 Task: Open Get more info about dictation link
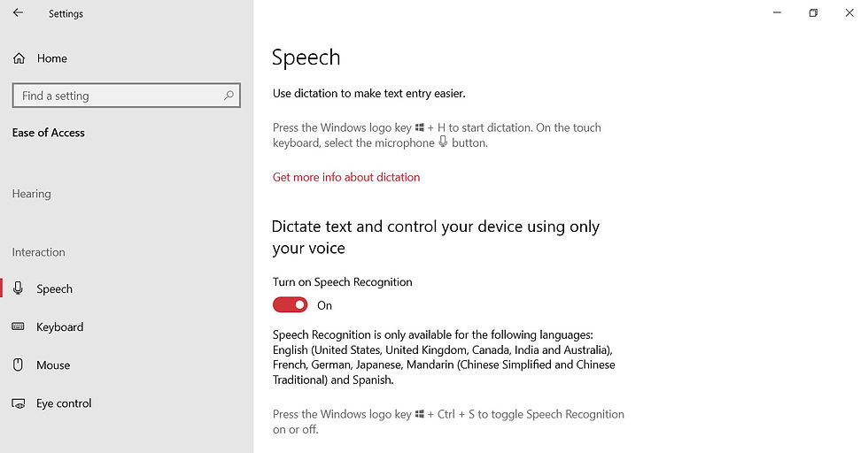tap(346, 177)
